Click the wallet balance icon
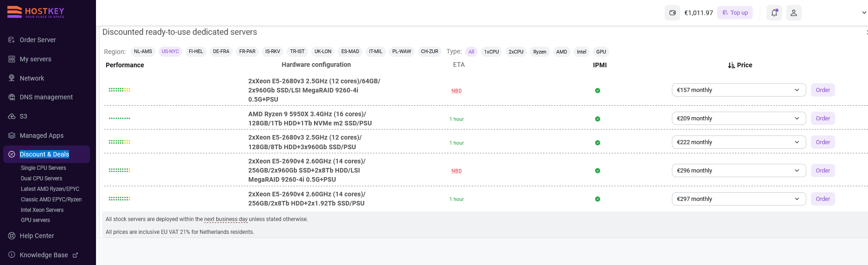This screenshot has width=868, height=265. (672, 13)
